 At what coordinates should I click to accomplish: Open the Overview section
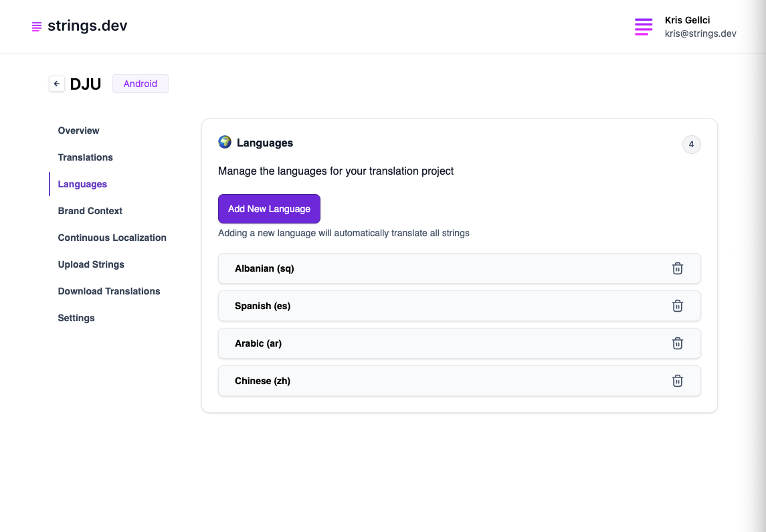[x=78, y=130]
